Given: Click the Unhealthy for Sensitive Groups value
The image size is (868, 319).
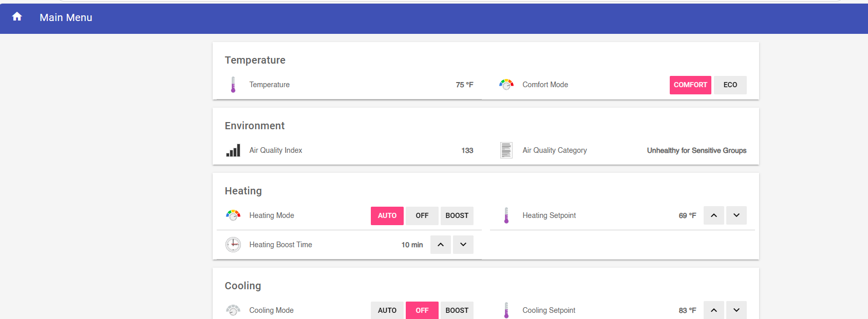Looking at the screenshot, I should click(696, 150).
